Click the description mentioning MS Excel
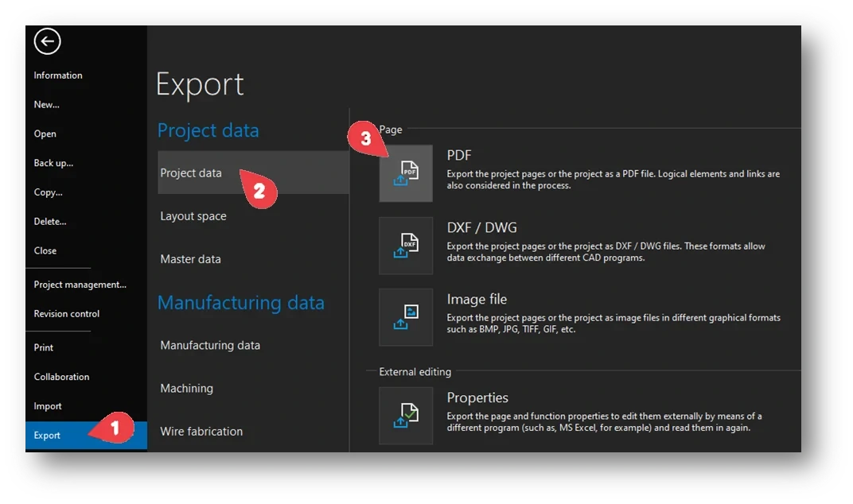853x504 pixels. coord(605,422)
